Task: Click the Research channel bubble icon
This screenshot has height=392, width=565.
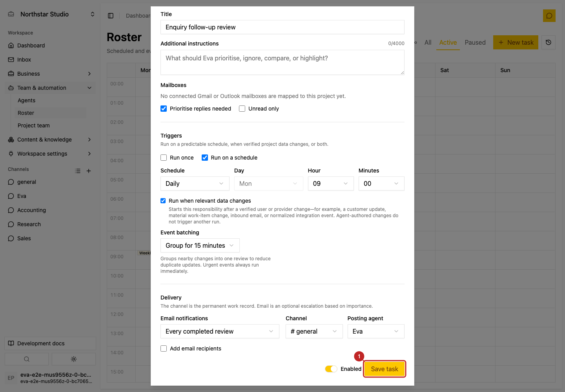Action: pyautogui.click(x=11, y=224)
